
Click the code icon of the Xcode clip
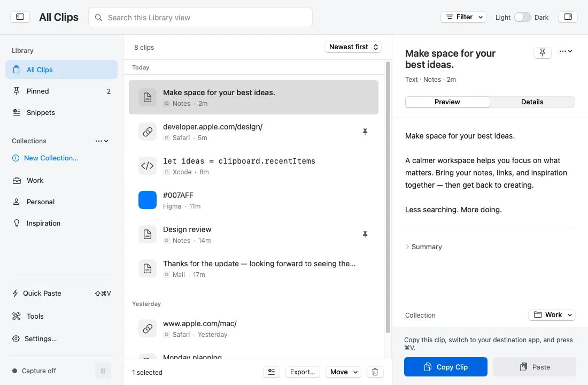click(x=148, y=166)
